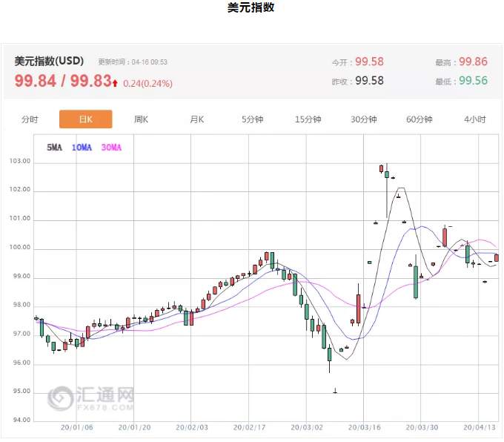Click the 美元指数(USD) title
This screenshot has height=442, width=504.
(x=49, y=61)
